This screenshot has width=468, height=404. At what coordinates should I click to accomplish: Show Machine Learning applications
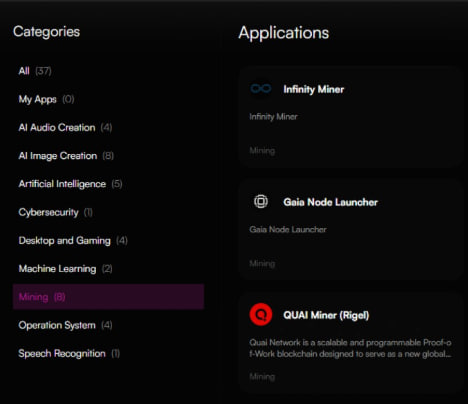click(108, 269)
